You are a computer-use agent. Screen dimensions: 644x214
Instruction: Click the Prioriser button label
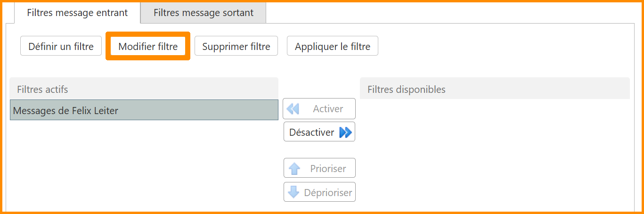328,169
